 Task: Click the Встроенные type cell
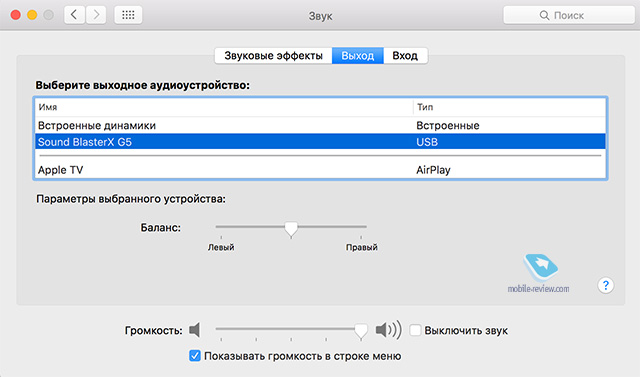click(448, 125)
